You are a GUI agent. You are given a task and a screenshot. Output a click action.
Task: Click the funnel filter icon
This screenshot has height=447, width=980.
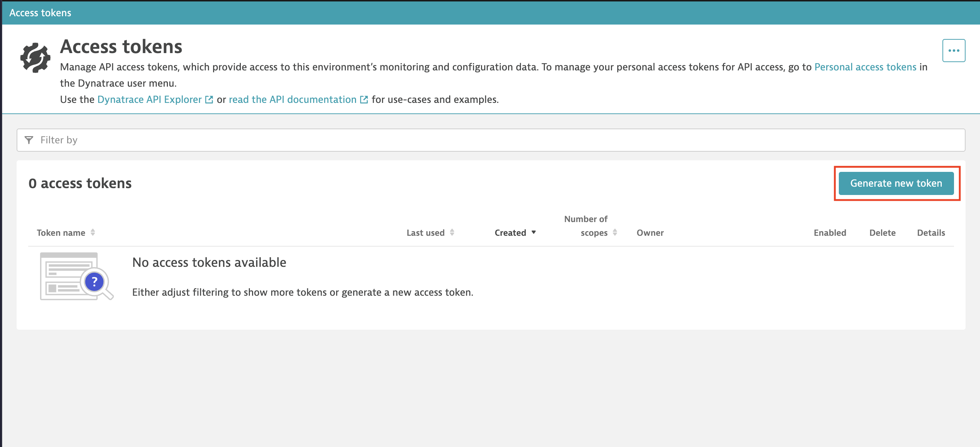point(29,140)
